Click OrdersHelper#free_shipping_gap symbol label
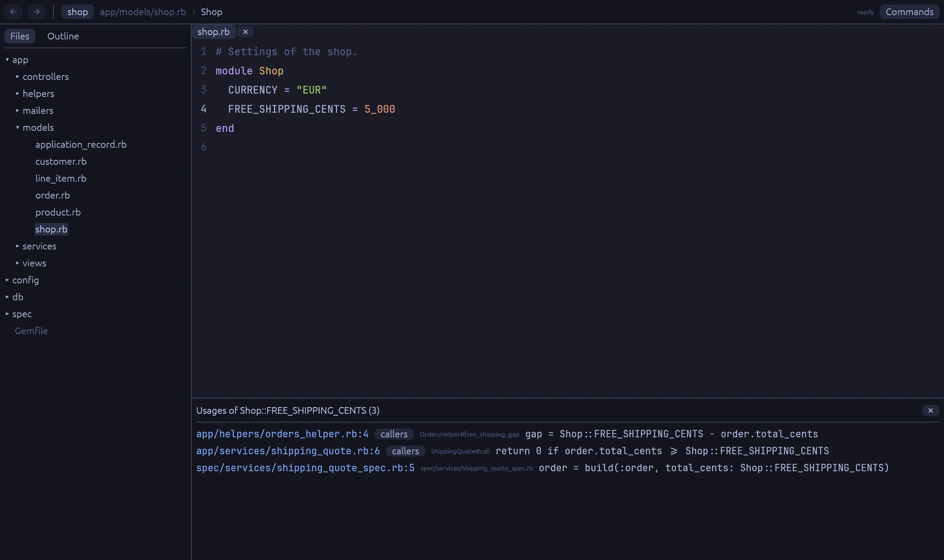The width and height of the screenshot is (944, 560). pos(469,434)
